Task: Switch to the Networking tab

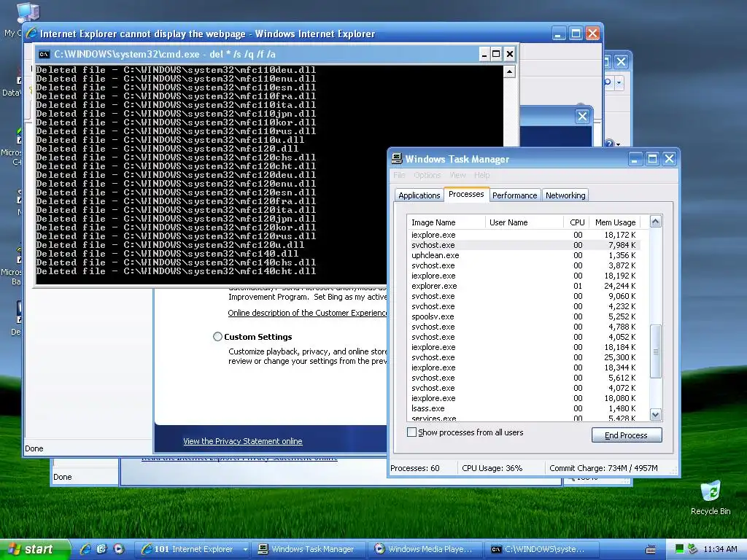Action: pos(565,195)
